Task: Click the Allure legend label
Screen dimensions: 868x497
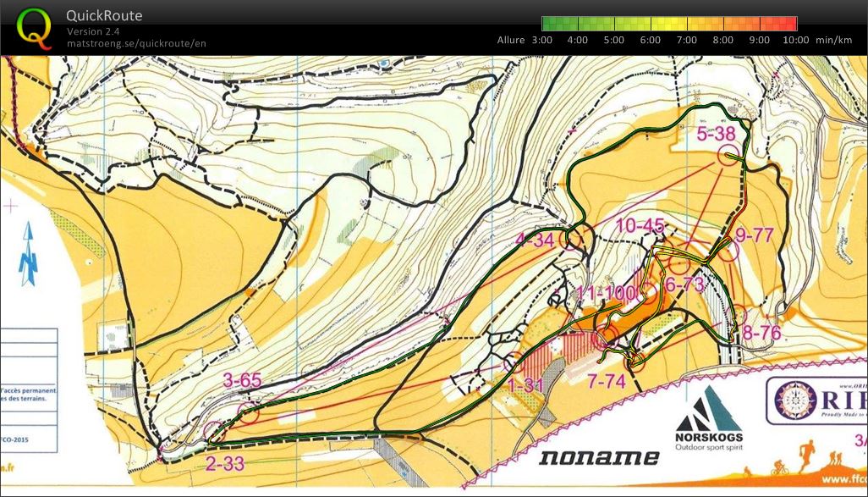Action: 511,40
